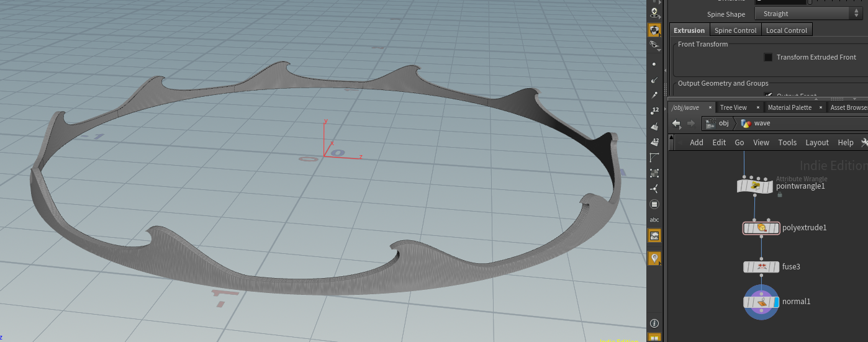This screenshot has width=868, height=342.
Task: Open the Material Palette pane tab
Action: 789,107
